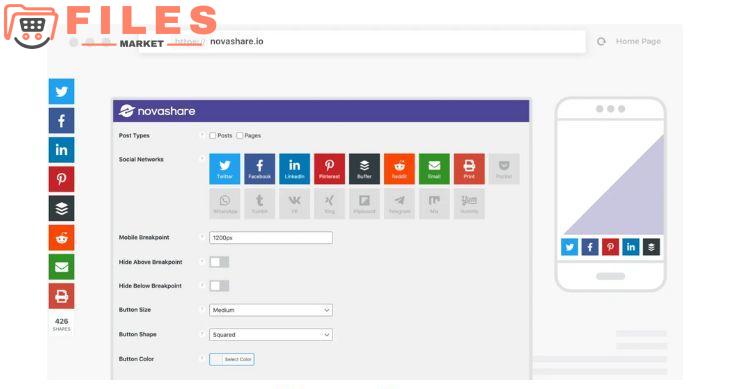Enable the greyed-out Xing network tile
Image resolution: width=730 pixels, height=389 pixels.
tap(330, 204)
